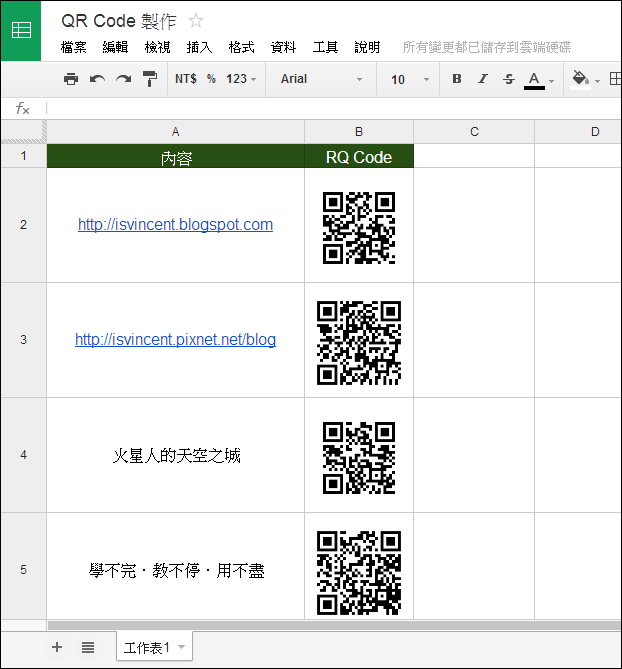
Task: Click the QR code in row 3
Action: click(359, 343)
